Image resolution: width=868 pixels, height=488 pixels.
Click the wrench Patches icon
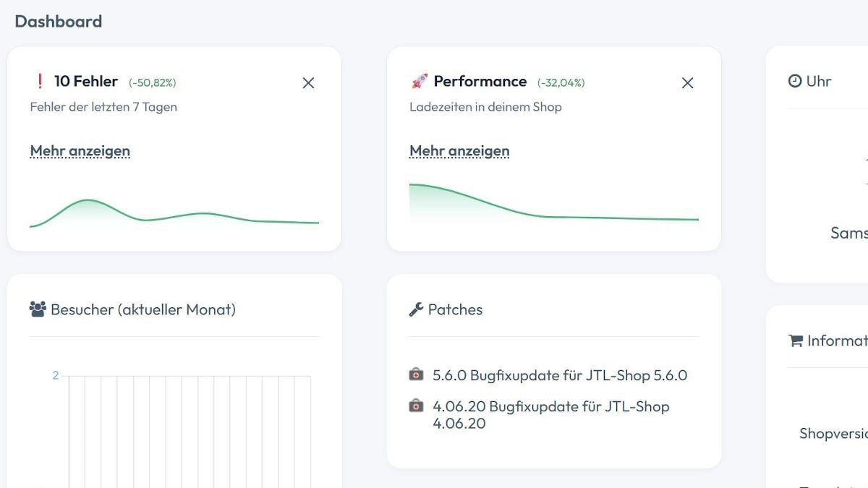coord(416,309)
